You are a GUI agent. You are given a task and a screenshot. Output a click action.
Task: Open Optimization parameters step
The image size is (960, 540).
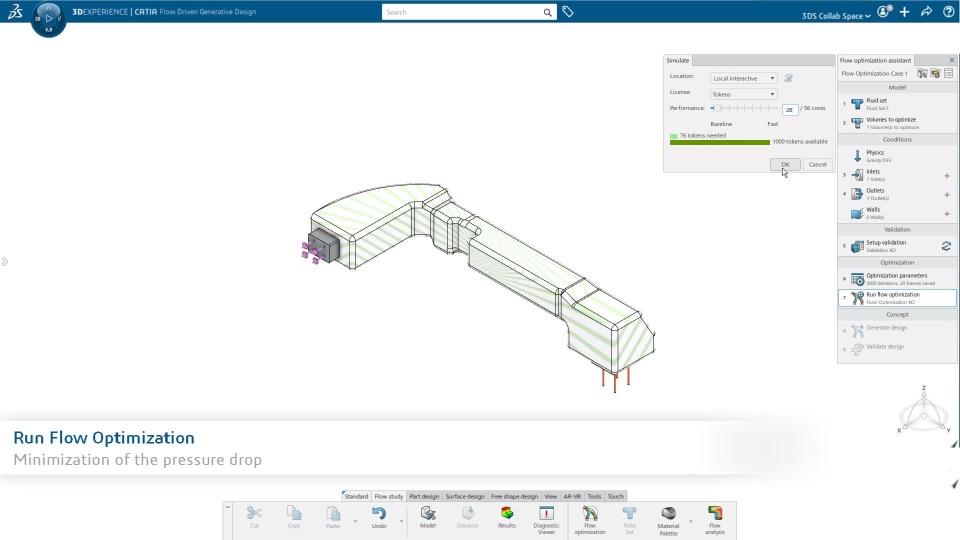point(897,279)
